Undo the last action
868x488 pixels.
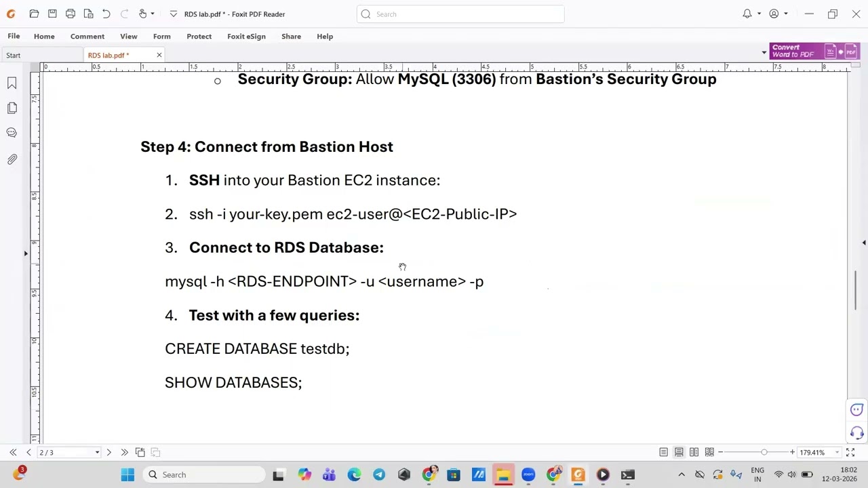[x=106, y=14]
